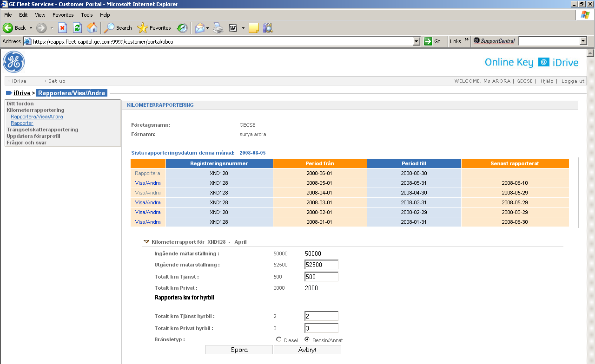
Task: Collapse Kilometerrapport för XND128 triangle
Action: (146, 241)
